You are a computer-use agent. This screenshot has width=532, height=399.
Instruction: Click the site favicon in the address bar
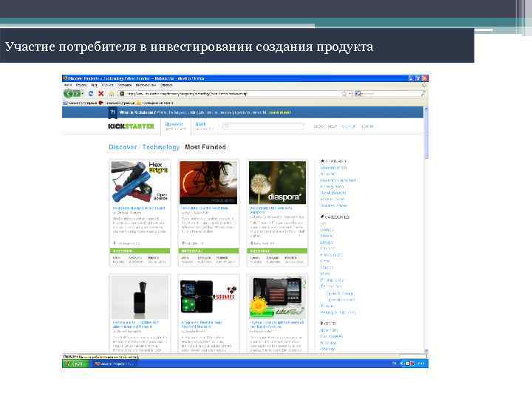123,94
